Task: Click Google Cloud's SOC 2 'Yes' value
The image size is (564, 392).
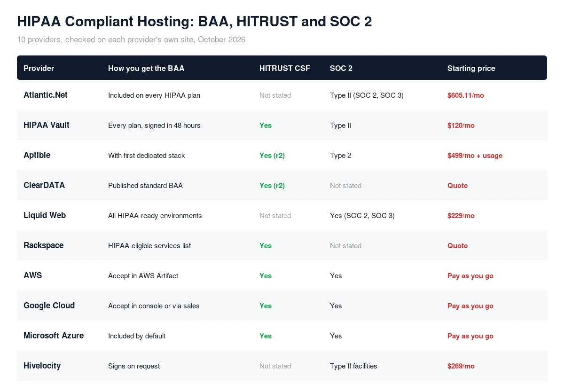Action: [336, 306]
